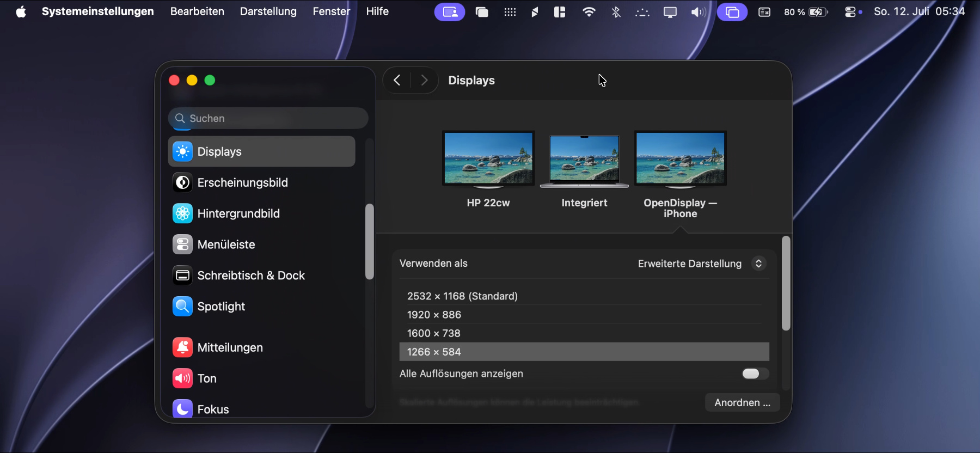Go back with the left chevron
980x453 pixels.
point(397,81)
